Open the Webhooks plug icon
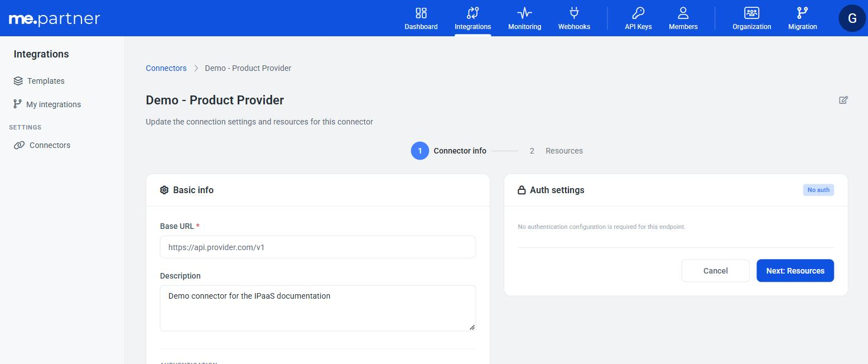The image size is (868, 364). (x=574, y=13)
